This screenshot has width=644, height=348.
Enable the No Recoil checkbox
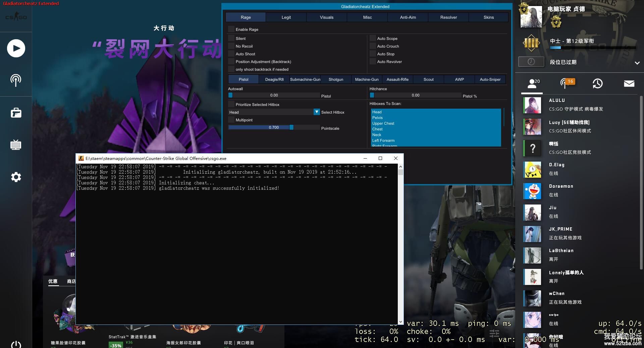point(231,46)
